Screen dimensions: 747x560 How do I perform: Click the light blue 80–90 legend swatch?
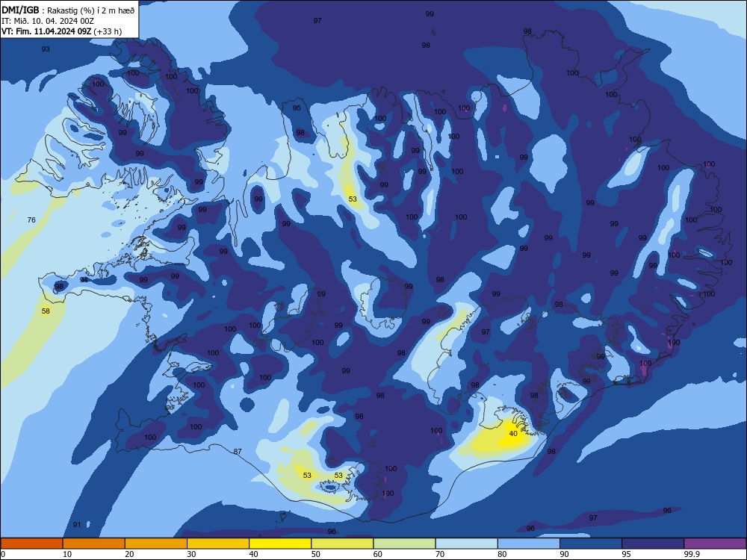(x=529, y=544)
